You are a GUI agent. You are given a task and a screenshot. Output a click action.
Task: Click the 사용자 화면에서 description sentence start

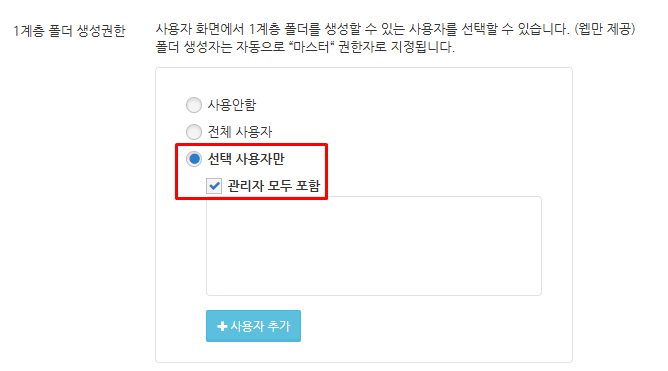pos(200,29)
